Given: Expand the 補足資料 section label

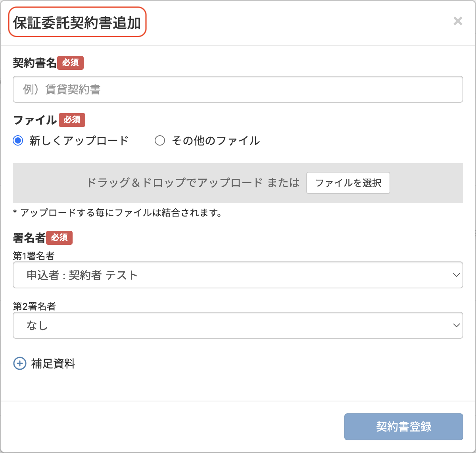Looking at the screenshot, I should 53,364.
